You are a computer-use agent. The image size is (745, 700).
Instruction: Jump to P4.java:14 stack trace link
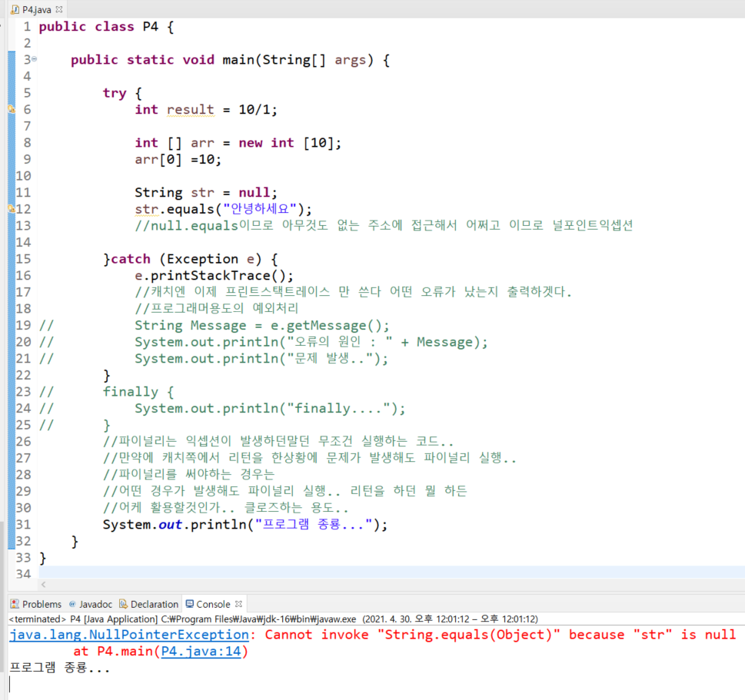(x=201, y=651)
